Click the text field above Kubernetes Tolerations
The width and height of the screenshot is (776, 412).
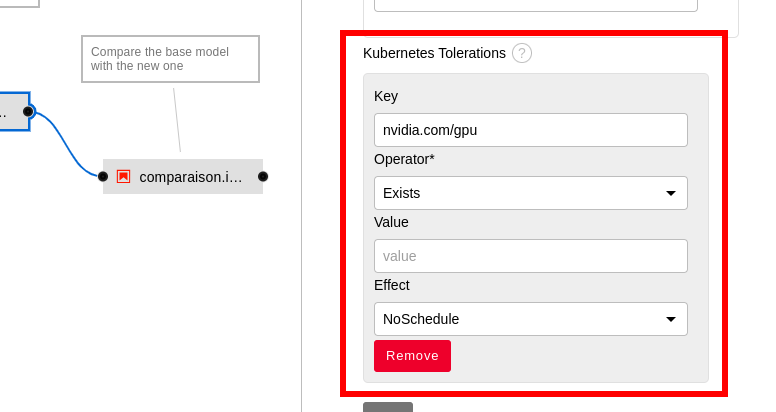(535, 5)
